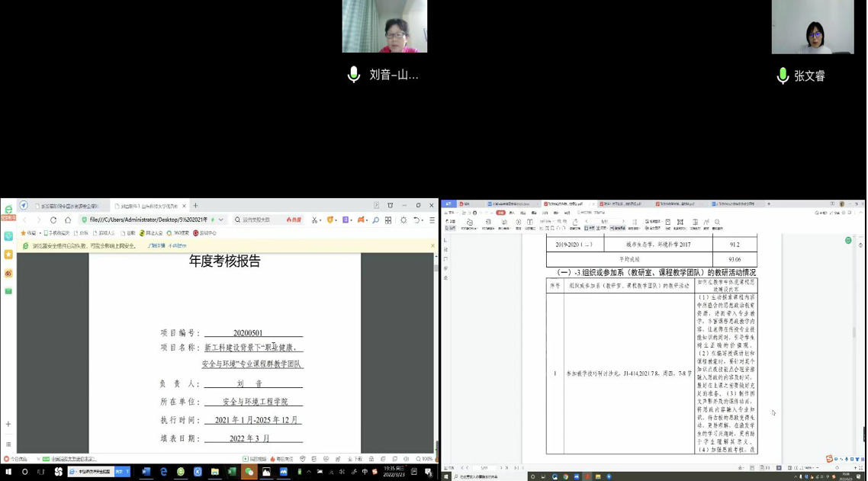The height and width of the screenshot is (481, 868).
Task: Open the browser hamburger main menu
Action: coord(432,220)
